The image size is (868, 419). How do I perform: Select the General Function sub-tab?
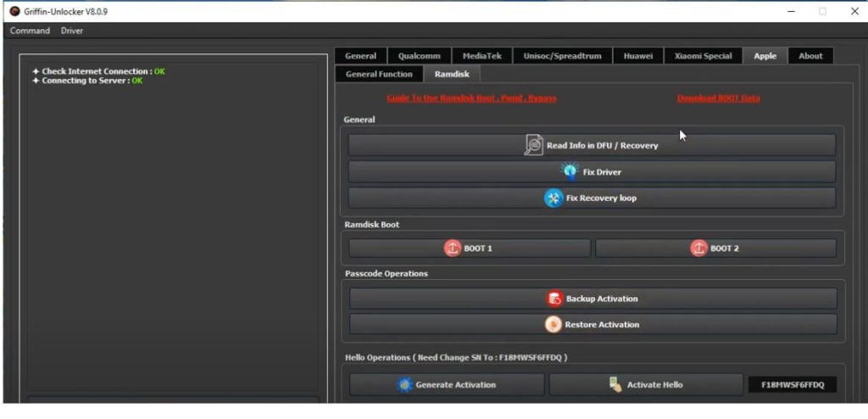click(379, 75)
